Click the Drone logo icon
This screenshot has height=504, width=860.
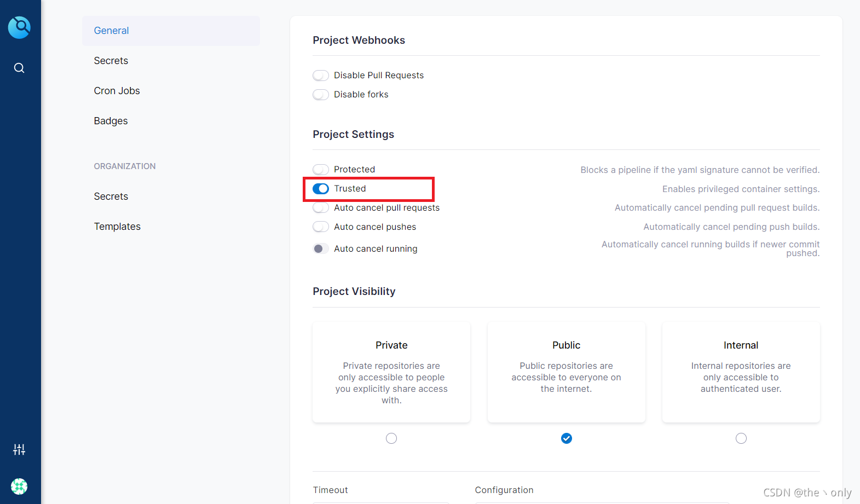[x=19, y=27]
